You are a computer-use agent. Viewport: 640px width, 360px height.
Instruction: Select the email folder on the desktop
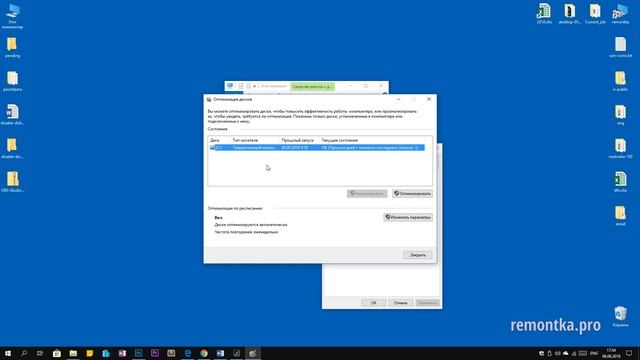point(620,216)
